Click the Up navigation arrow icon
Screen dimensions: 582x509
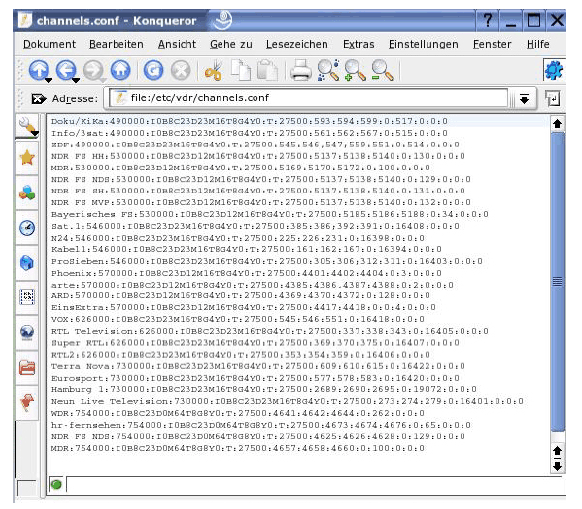coord(39,69)
